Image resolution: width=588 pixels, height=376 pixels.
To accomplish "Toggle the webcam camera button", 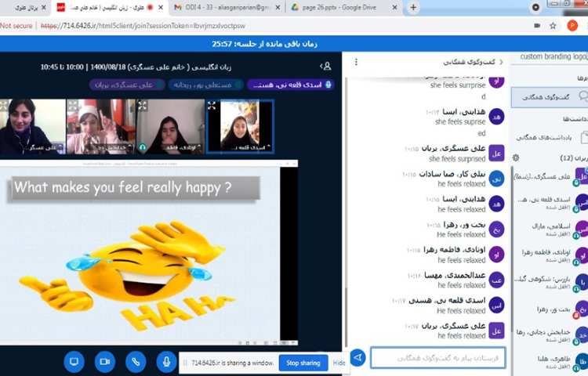I will click(x=104, y=361).
